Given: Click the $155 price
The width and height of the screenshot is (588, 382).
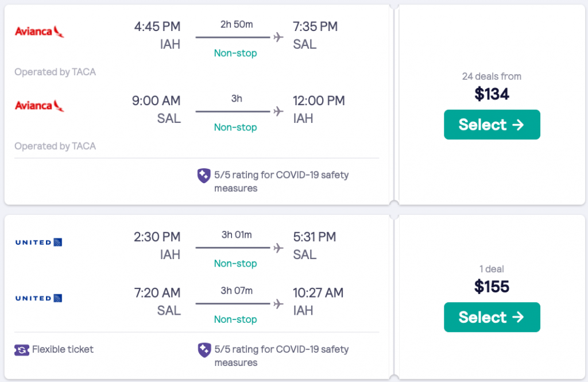Looking at the screenshot, I should [492, 286].
